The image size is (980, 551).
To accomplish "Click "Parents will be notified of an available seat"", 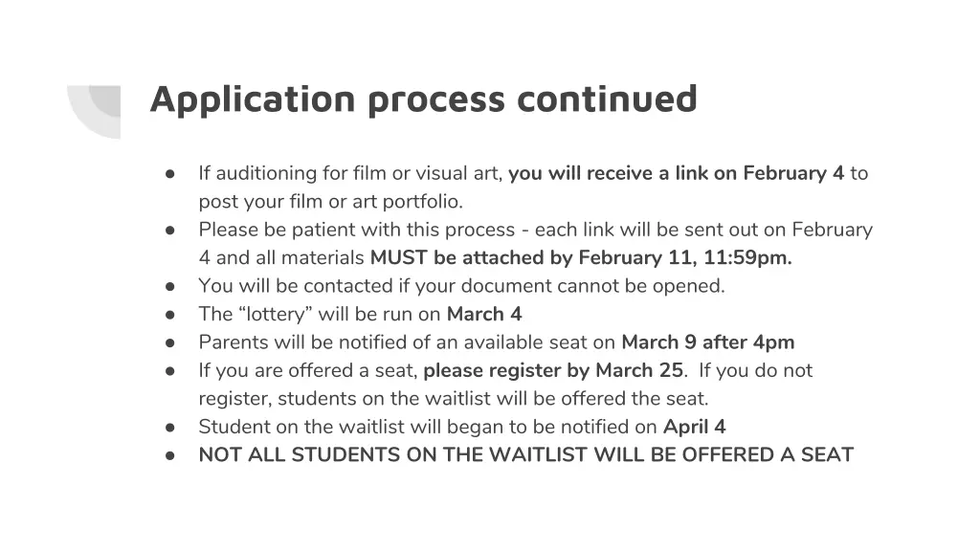I will point(408,342).
